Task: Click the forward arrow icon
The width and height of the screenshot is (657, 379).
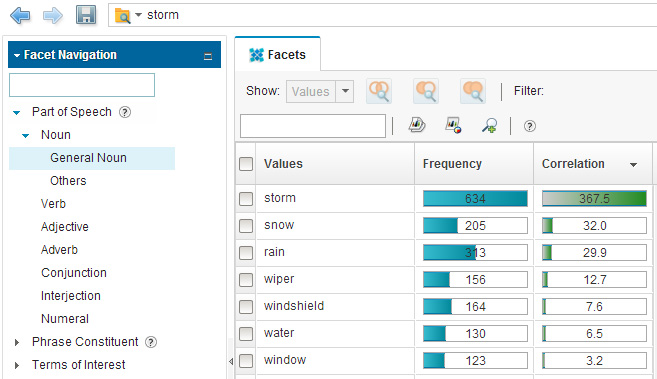Action: [53, 15]
